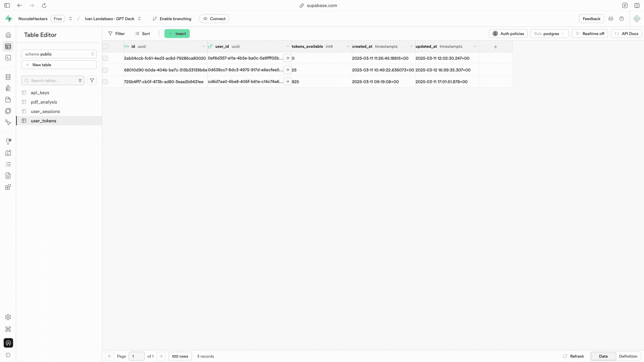Screen dimensions: 644x362
Task: Open the Authentication section
Action: (8, 88)
